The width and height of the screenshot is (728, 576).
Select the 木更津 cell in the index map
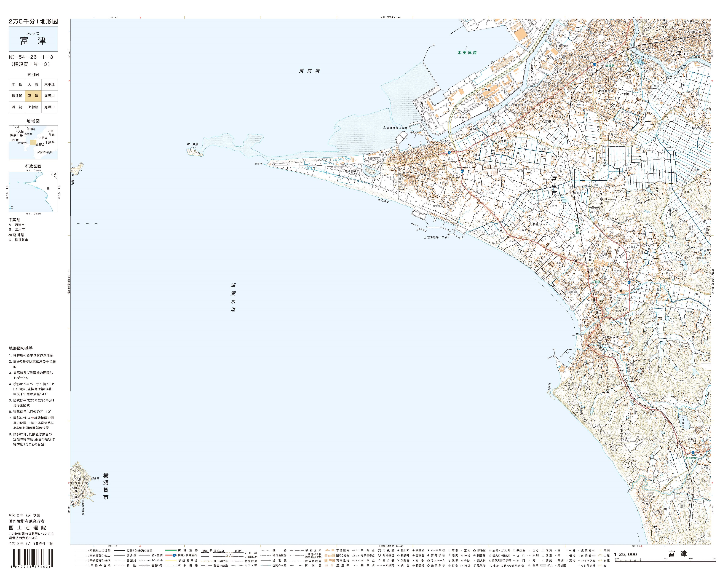49,84
